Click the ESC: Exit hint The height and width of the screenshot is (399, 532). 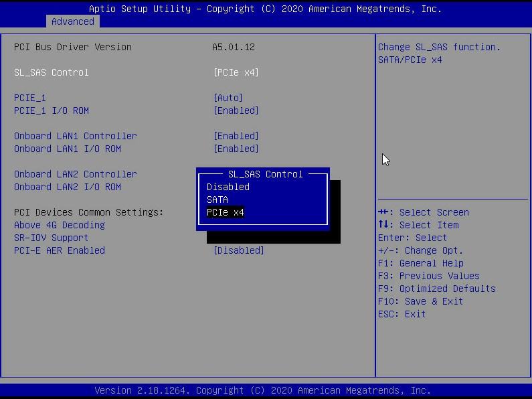click(402, 314)
